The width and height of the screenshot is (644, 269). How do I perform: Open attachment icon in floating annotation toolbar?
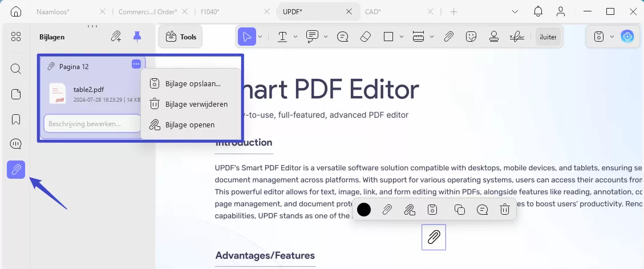pyautogui.click(x=409, y=210)
